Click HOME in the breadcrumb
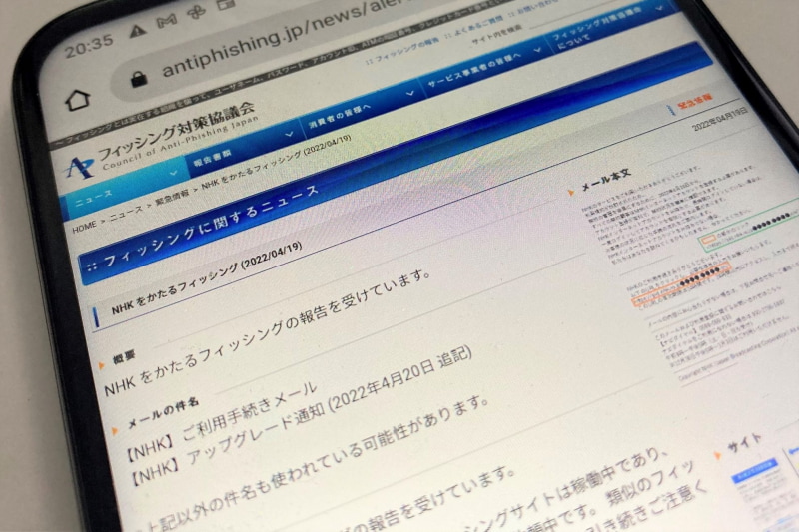The width and height of the screenshot is (799, 532). [x=84, y=226]
